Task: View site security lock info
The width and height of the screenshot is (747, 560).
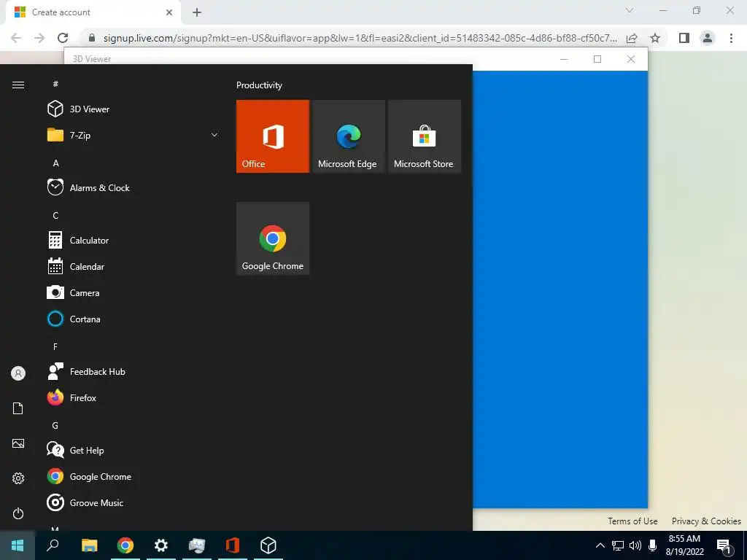Action: pos(92,38)
